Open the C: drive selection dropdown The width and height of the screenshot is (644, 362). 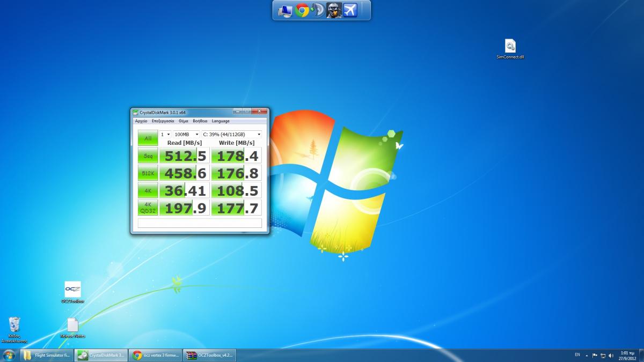pos(232,134)
